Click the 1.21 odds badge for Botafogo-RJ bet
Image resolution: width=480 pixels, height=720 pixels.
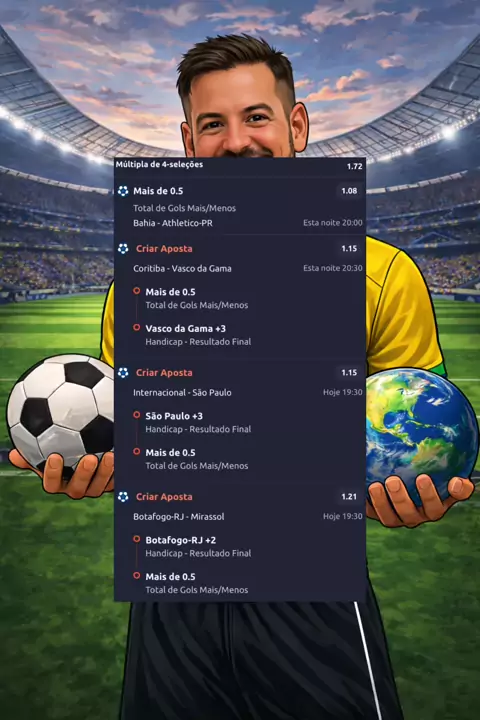point(349,497)
